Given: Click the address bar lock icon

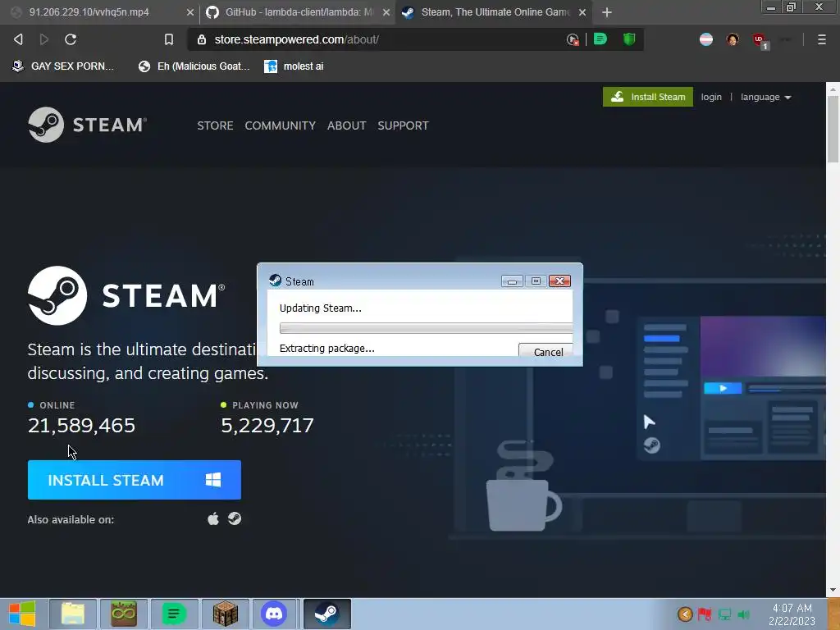Looking at the screenshot, I should pos(202,39).
